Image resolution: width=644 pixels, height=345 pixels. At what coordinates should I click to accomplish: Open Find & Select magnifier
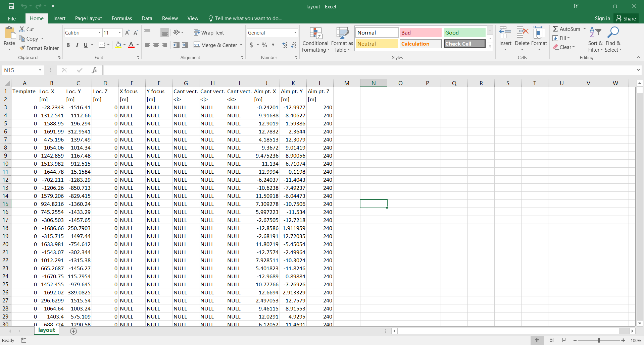coord(613,40)
